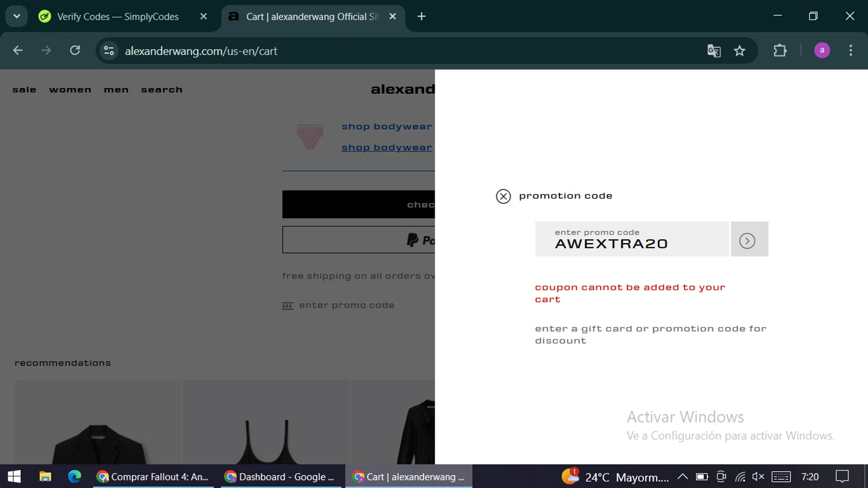Click the clock showing 7:20
This screenshot has width=868, height=488.
[810, 476]
